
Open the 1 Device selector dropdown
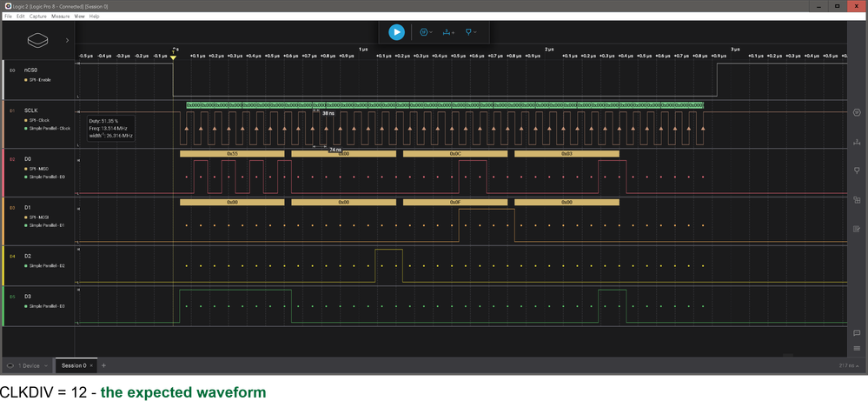tap(28, 366)
